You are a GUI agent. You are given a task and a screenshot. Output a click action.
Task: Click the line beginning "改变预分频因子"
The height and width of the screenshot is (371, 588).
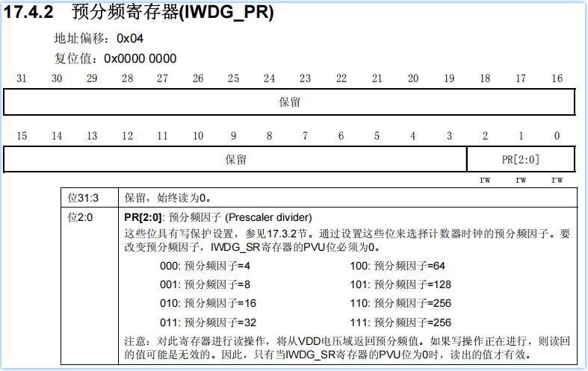tap(253, 247)
